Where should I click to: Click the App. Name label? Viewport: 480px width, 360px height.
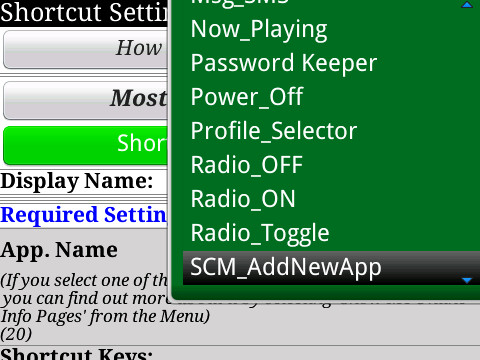tap(59, 250)
